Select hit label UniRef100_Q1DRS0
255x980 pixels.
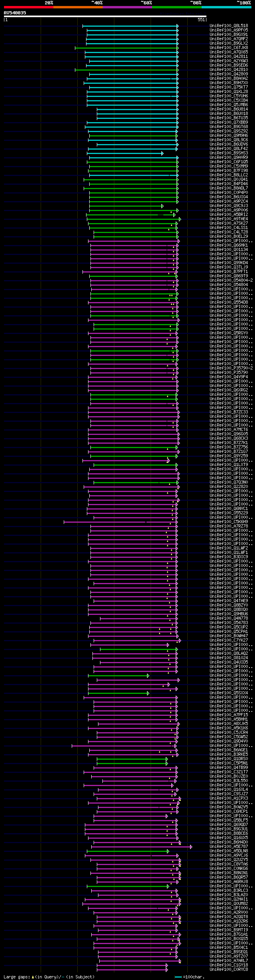[x=229, y=759]
